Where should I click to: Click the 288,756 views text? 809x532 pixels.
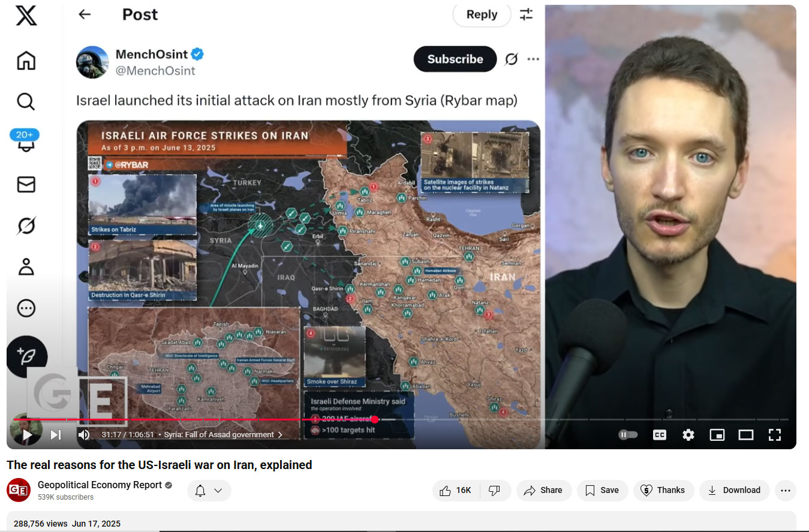point(41,524)
